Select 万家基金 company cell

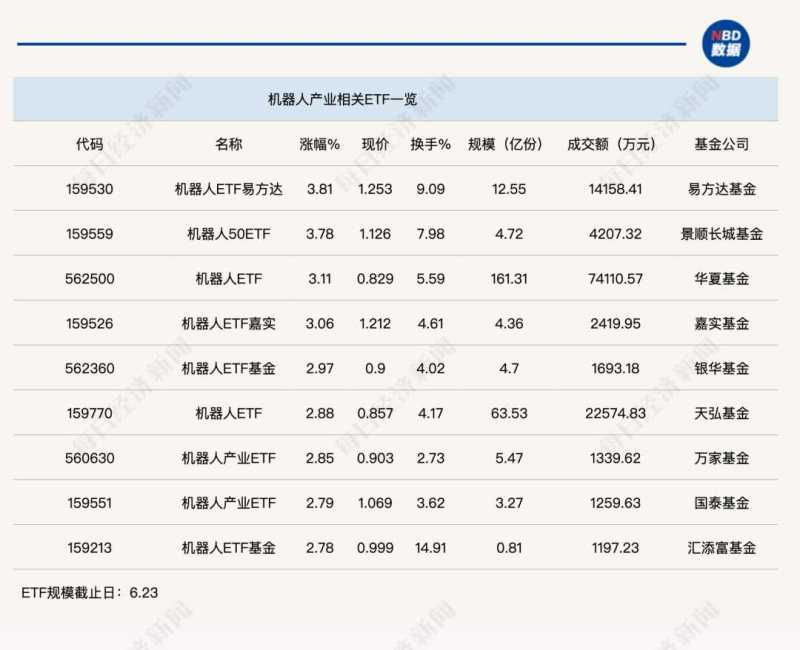[721, 458]
